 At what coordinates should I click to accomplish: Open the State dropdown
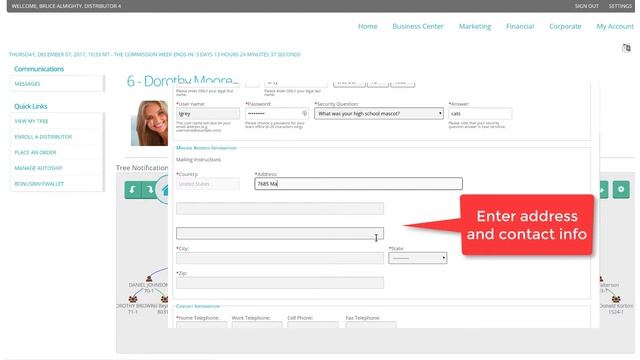tap(418, 258)
